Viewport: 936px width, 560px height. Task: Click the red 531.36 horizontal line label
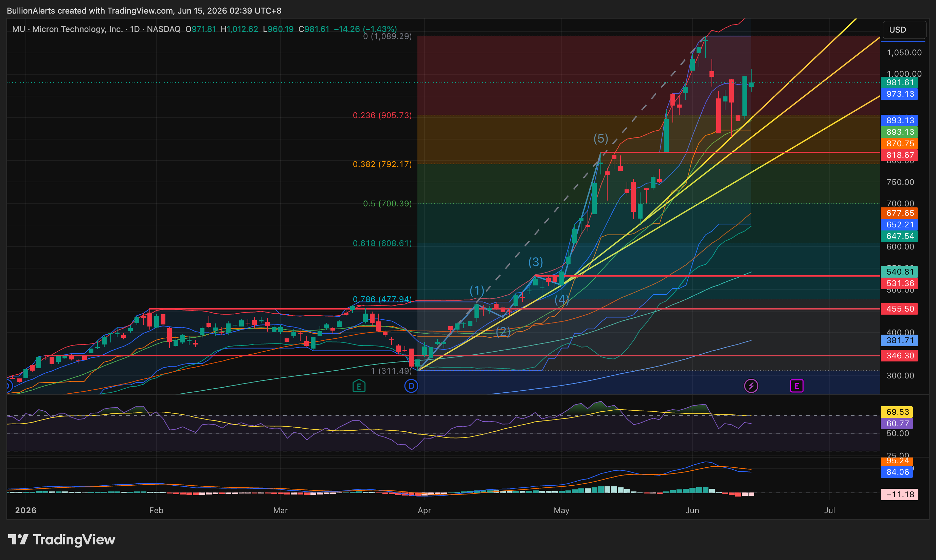pos(900,283)
